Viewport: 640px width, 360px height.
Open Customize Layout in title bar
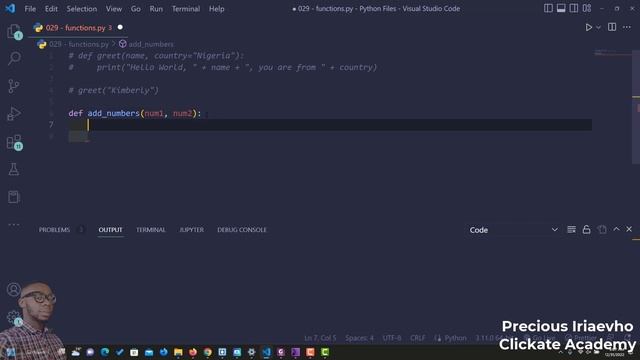point(587,8)
